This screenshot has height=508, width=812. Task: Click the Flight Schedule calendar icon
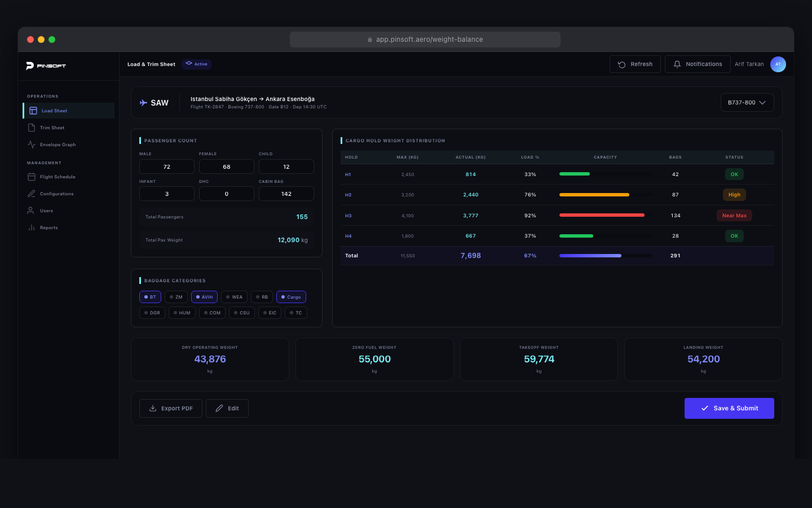(x=32, y=177)
